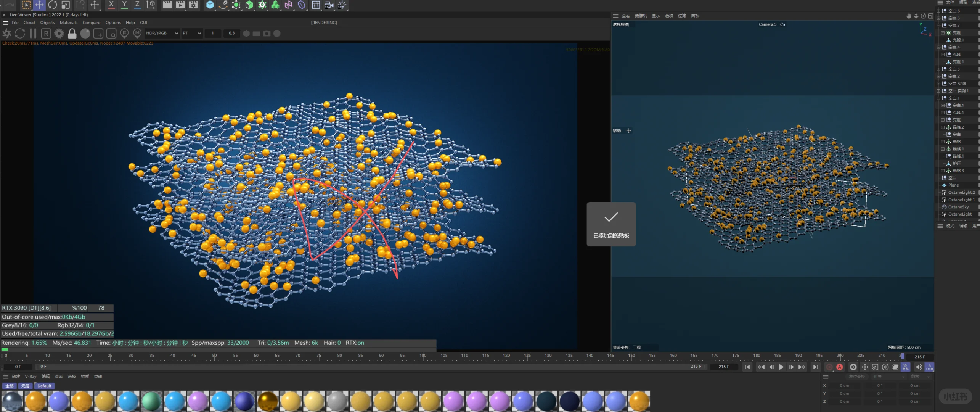This screenshot has width=980, height=412.
Task: Select the Rotate tool
Action: [x=53, y=5]
